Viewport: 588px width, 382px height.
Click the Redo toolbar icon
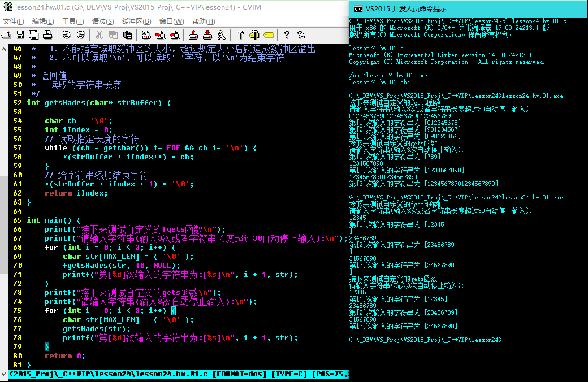(x=81, y=35)
